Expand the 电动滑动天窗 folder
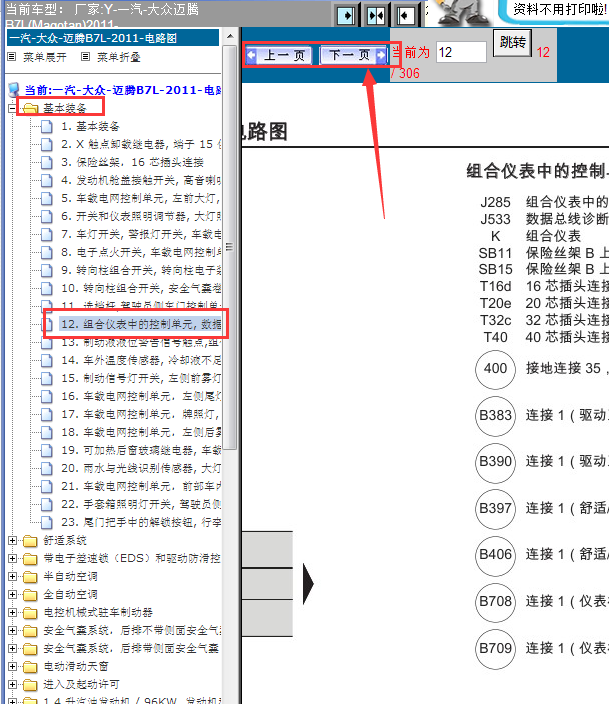609x704 pixels. 12,666
